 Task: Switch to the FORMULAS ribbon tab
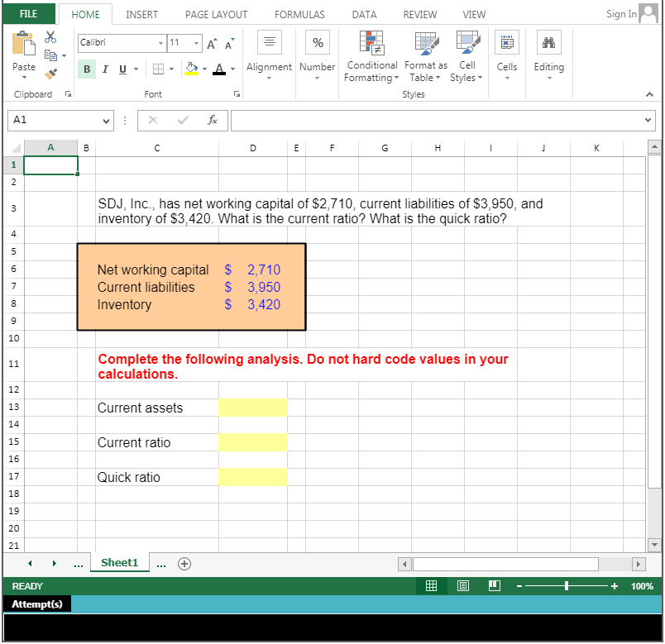(299, 14)
